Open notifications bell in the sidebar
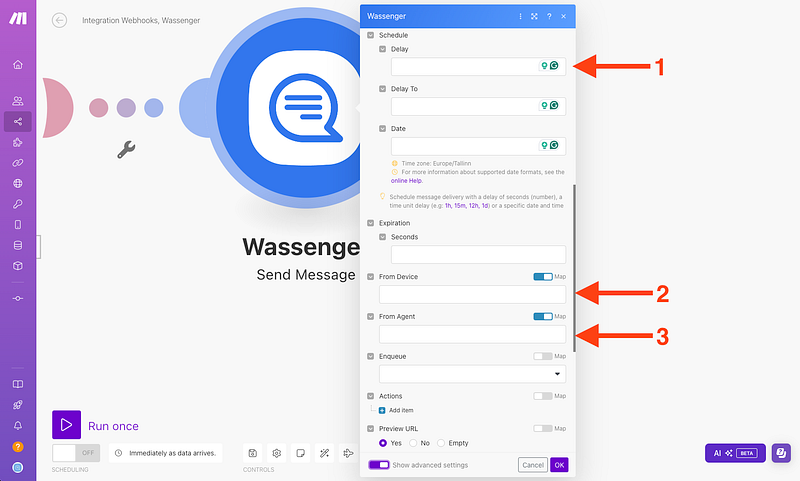This screenshot has height=481, width=800. pyautogui.click(x=18, y=426)
